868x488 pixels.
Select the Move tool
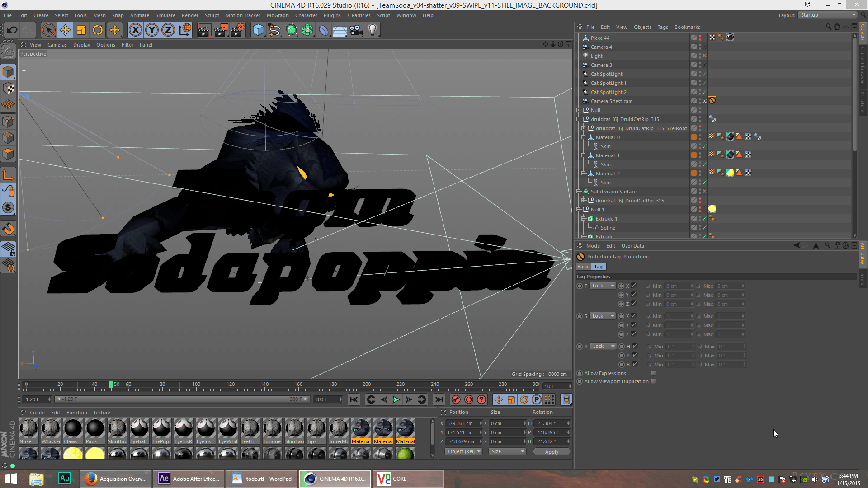pyautogui.click(x=65, y=30)
